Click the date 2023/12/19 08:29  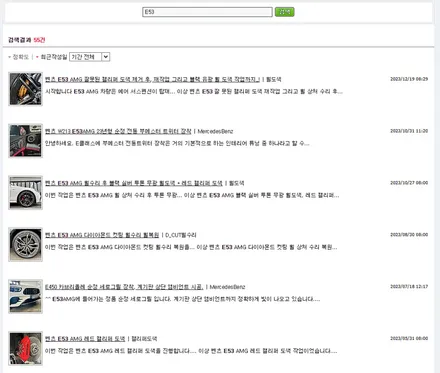[409, 79]
